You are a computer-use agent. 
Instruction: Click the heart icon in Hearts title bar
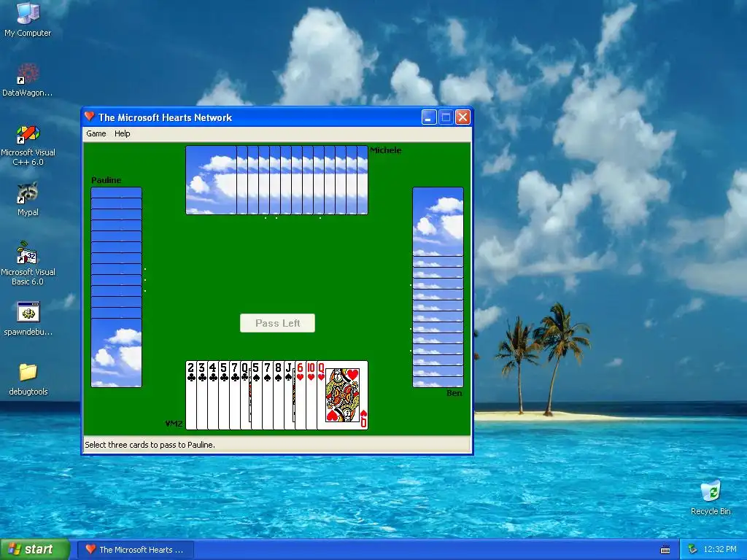tap(90, 117)
